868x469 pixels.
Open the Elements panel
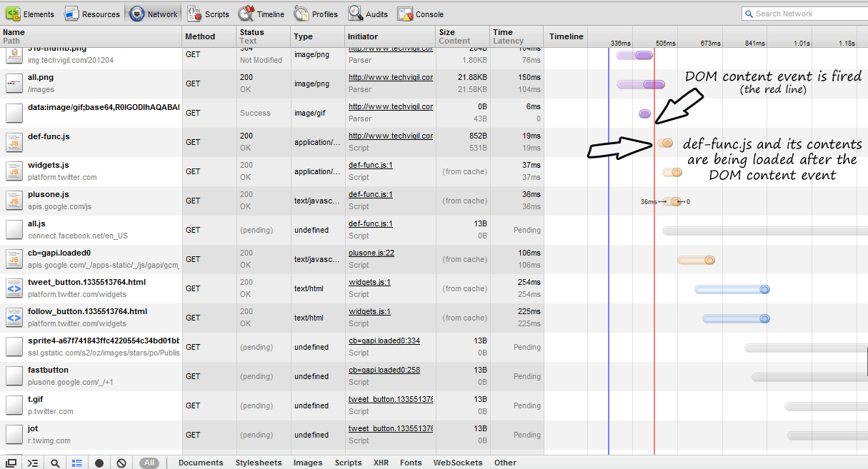pyautogui.click(x=30, y=14)
